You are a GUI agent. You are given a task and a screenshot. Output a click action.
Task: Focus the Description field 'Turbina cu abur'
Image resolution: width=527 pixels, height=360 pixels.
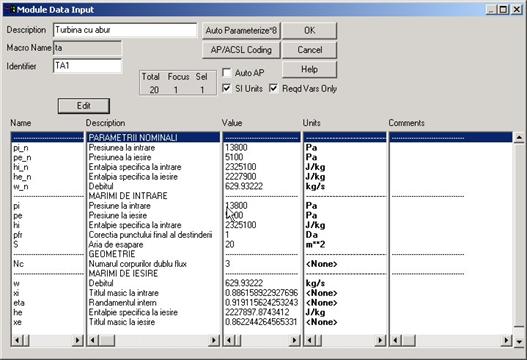click(x=125, y=30)
